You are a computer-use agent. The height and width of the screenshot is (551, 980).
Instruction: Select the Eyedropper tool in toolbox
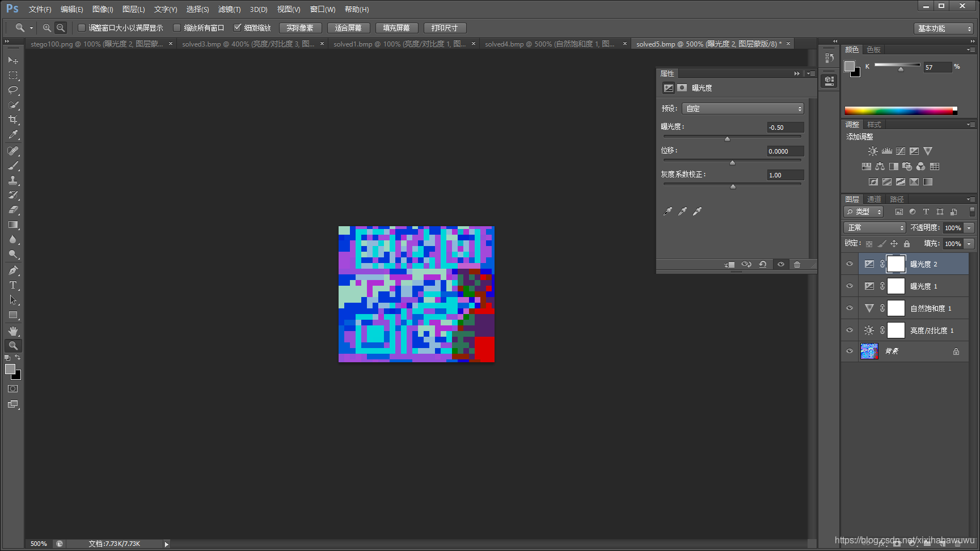tap(13, 134)
